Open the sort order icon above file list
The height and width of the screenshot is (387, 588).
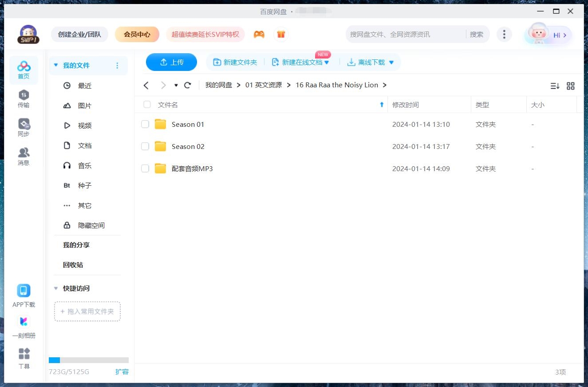pos(555,86)
